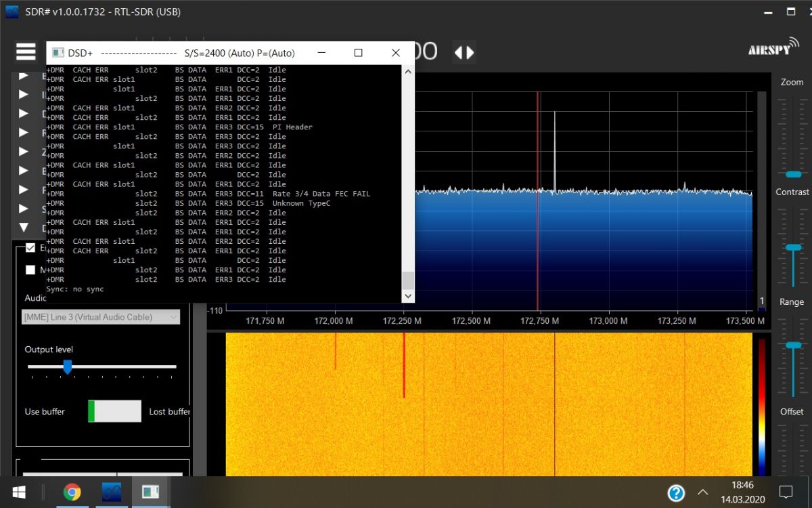Open the Windows Start menu

pyautogui.click(x=18, y=492)
